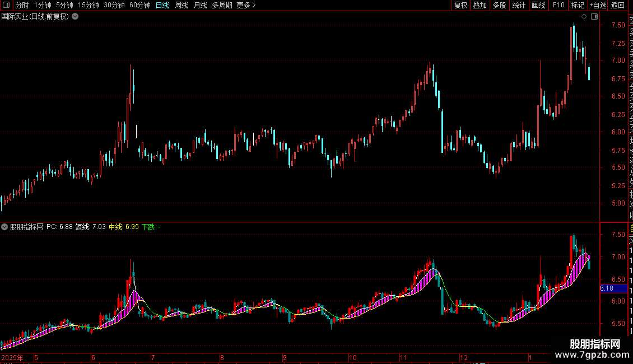Click the 下跌 indicator label
The image size is (633, 364).
tap(151, 227)
